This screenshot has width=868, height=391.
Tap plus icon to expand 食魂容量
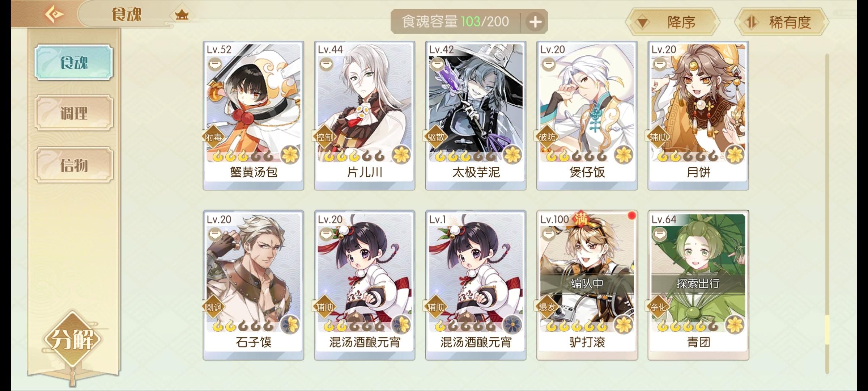coord(535,22)
